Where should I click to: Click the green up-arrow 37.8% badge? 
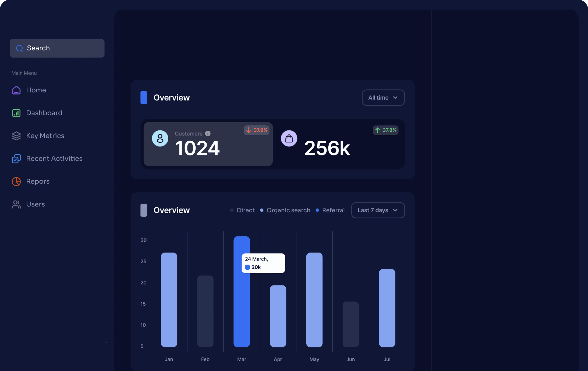coord(385,130)
